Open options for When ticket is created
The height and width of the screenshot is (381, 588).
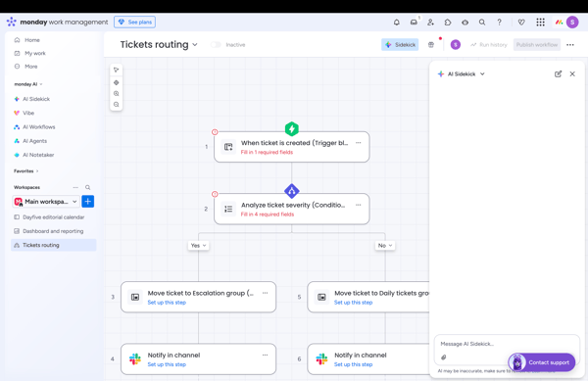[358, 143]
